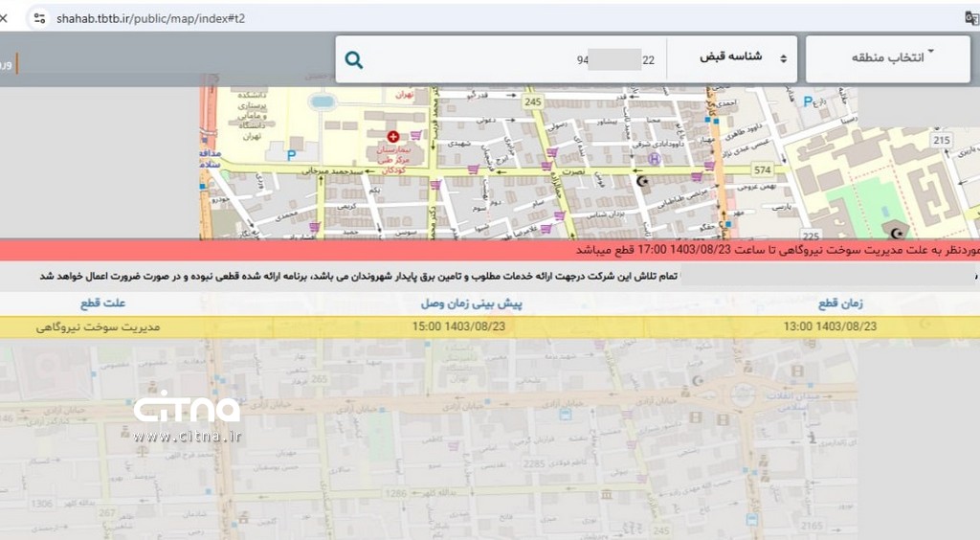Screen dimensions: 980x540
Task: Select the yellow outage row مدیریت سوخت نیروگاهی
Action: pos(490,326)
